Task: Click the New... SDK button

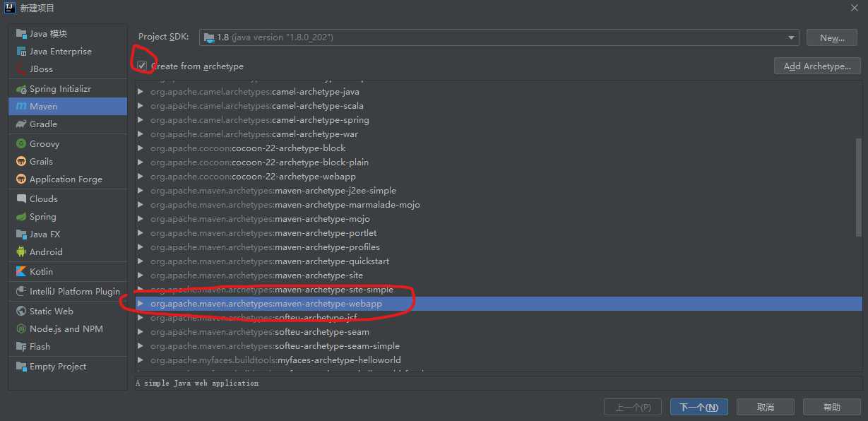Action: point(832,37)
